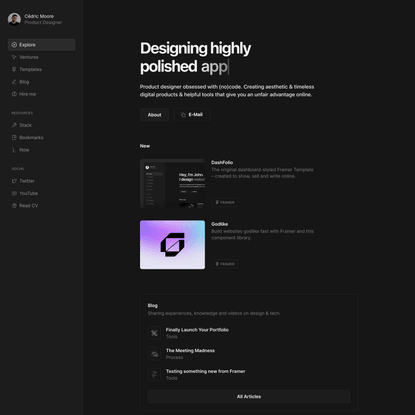Click the About button
415x415 pixels.
[154, 115]
